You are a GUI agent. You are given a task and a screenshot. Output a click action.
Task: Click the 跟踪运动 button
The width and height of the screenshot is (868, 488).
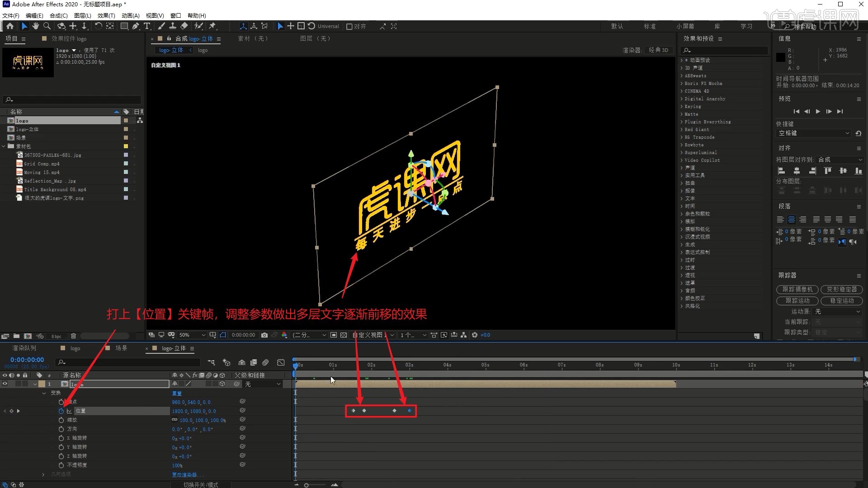pos(797,301)
